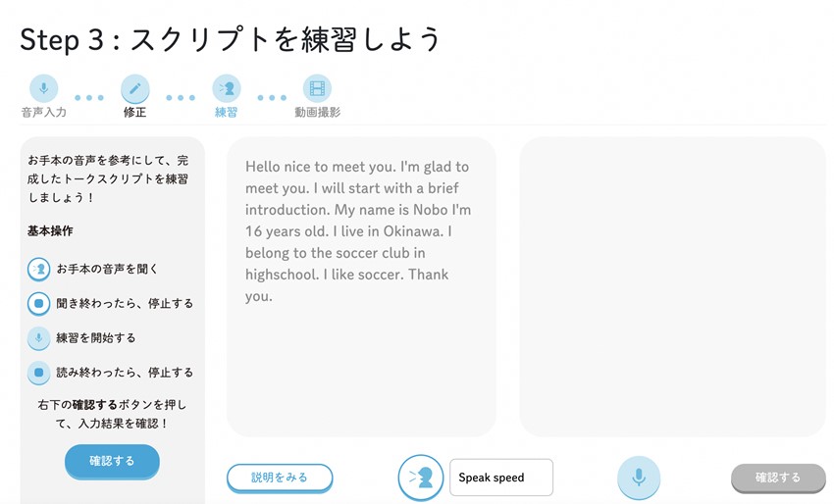Click the empty recognition result panel on right
834x504 pixels.
coord(672,286)
